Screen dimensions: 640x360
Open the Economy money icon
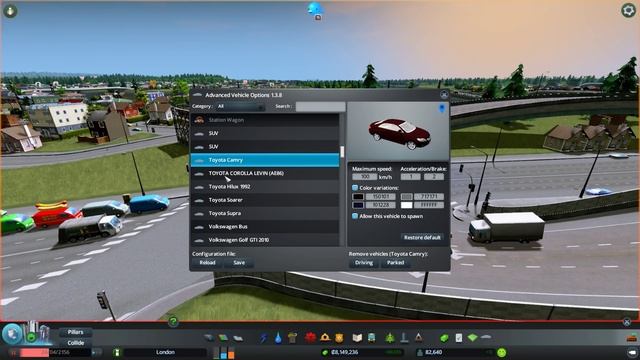pos(444,338)
